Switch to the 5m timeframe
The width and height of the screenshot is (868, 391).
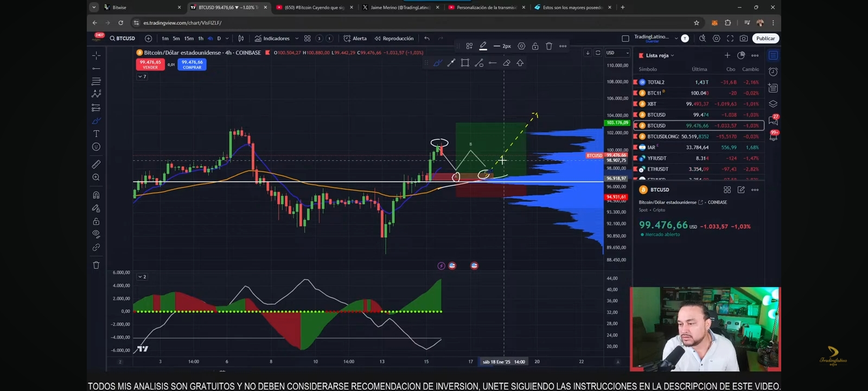176,39
